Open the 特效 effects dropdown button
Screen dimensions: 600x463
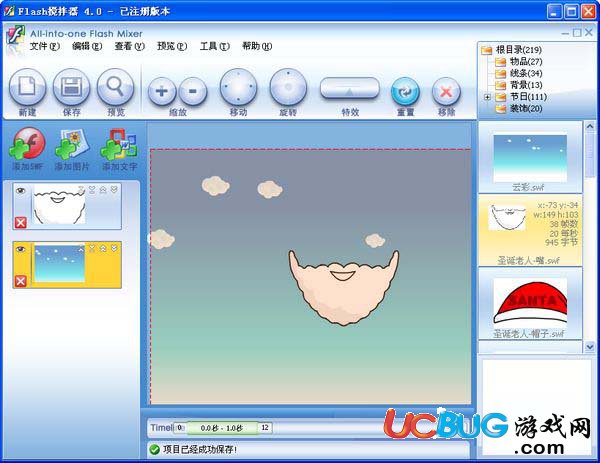click(349, 88)
